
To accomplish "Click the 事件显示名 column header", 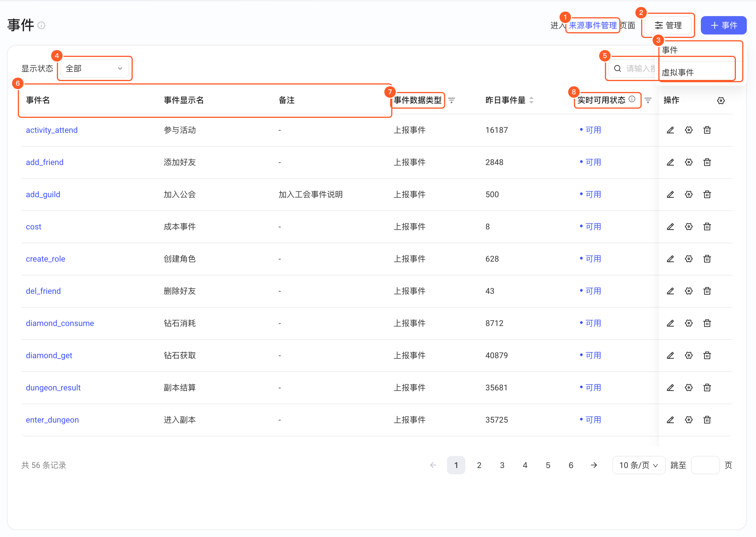I will coord(184,100).
